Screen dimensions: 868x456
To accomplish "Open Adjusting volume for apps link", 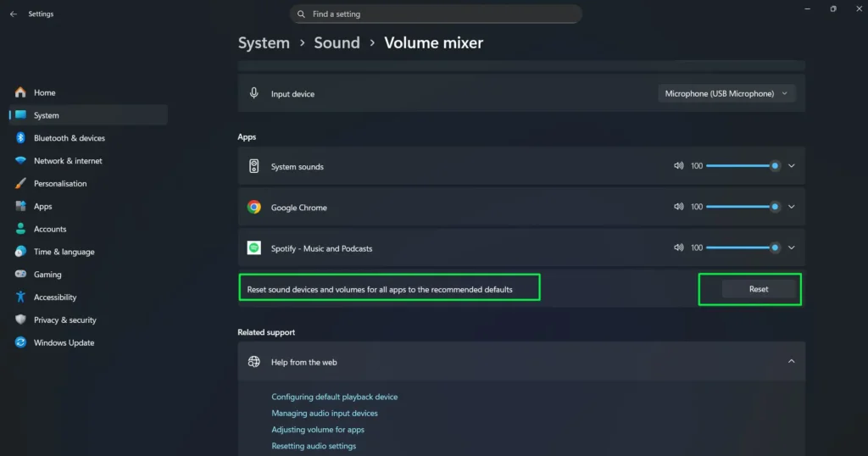I will coord(318,430).
